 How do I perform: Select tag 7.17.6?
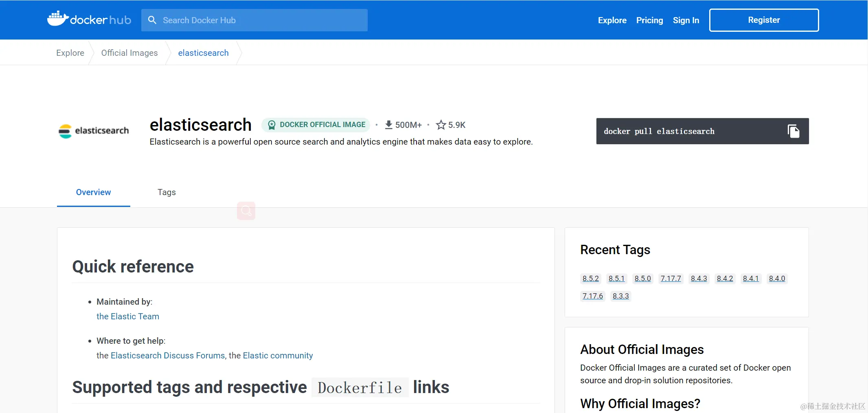(x=592, y=296)
